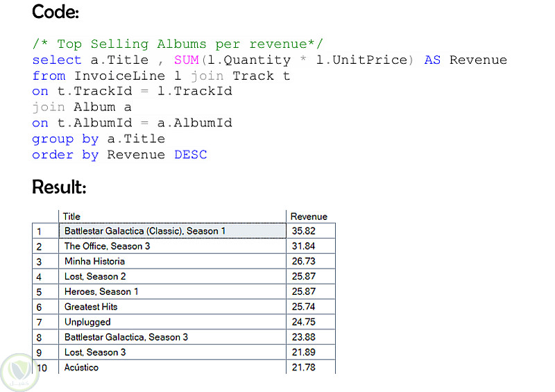
Task: Click the 31.84 revenue value
Action: (304, 246)
